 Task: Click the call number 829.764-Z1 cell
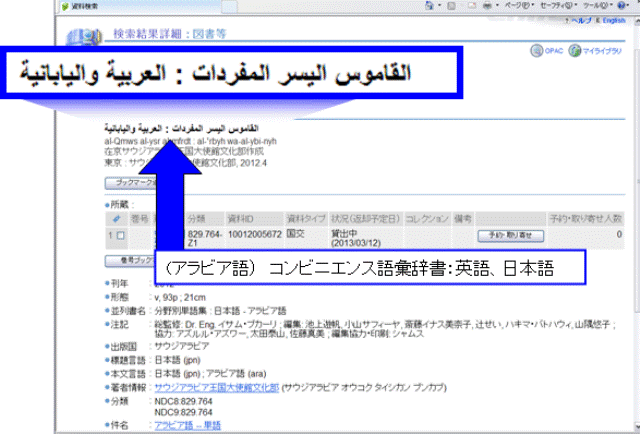pyautogui.click(x=204, y=238)
